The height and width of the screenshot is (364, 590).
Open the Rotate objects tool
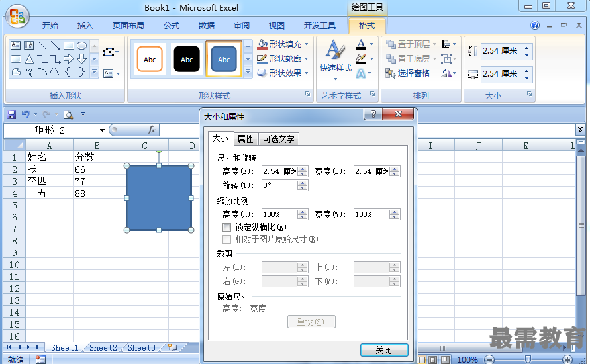tap(448, 73)
